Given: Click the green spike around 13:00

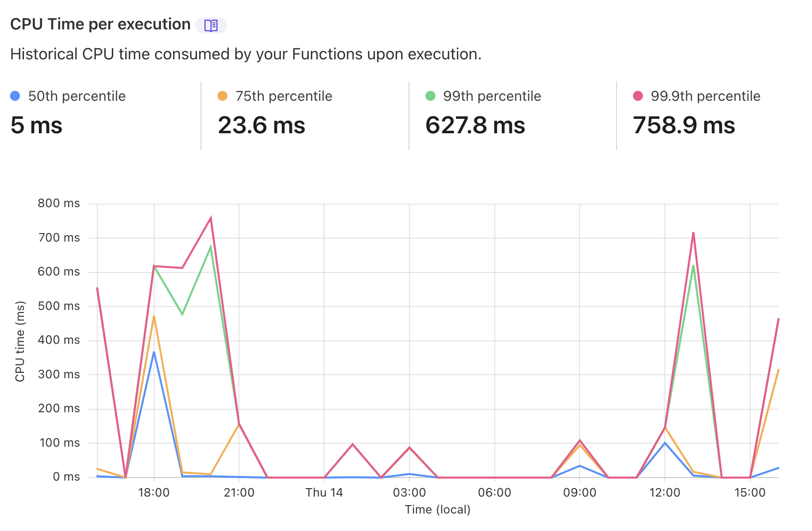Looking at the screenshot, I should [x=694, y=266].
